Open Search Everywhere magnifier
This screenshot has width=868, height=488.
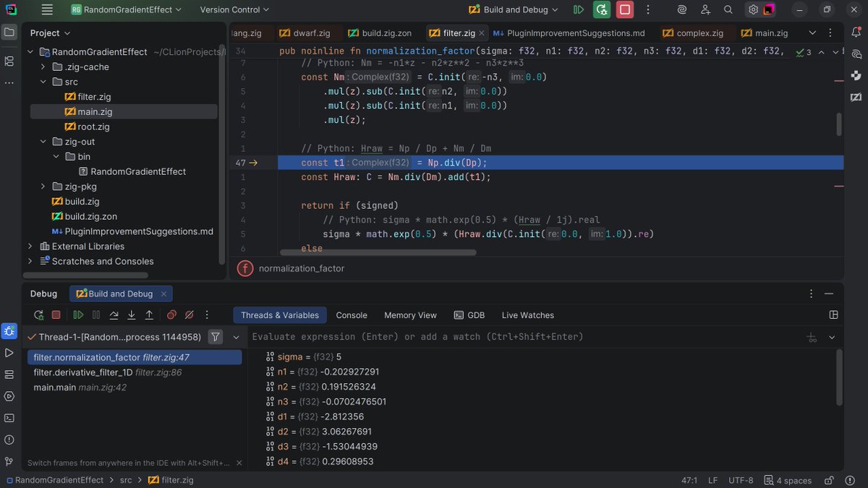728,9
